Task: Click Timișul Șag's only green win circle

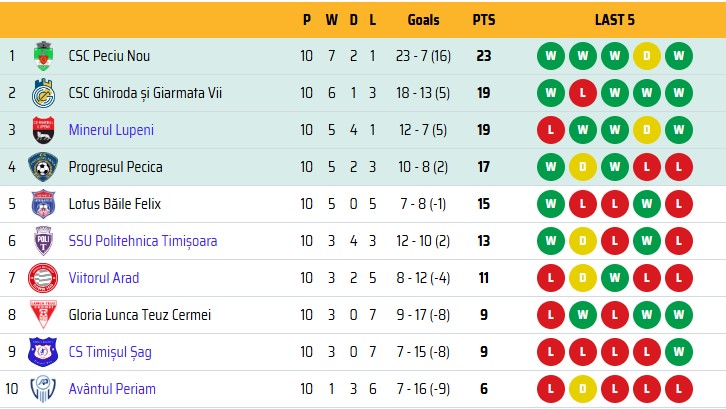Action: (x=679, y=352)
